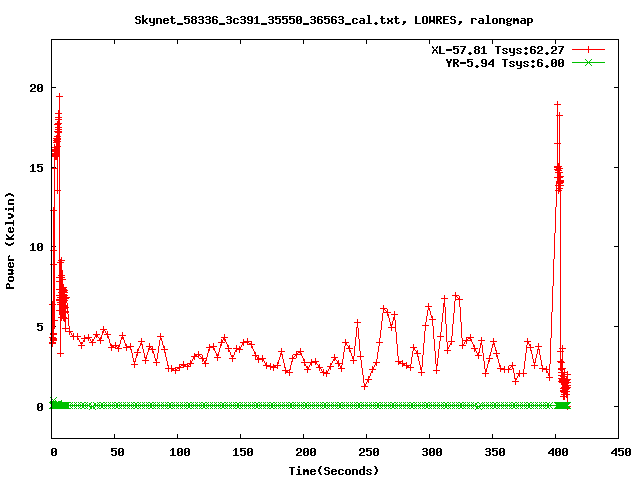Screen dimensions: 640x480
Task: Click x-axis tick label '100'
Action: [180, 452]
